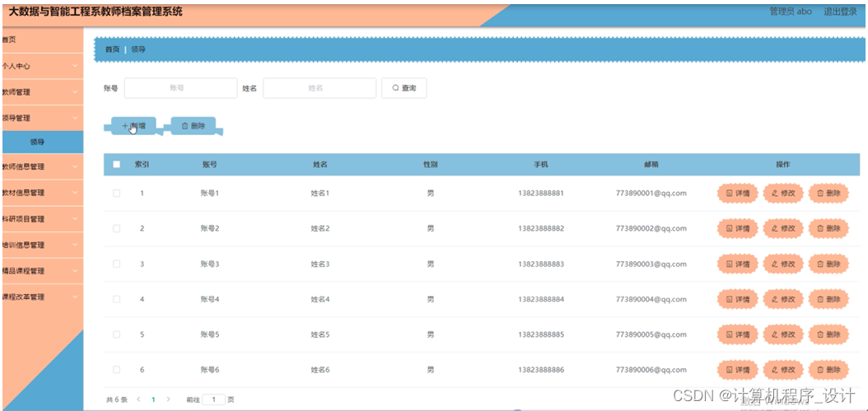Screen dimensions: 868x411
Task: Select page 1 in pagination
Action: click(x=153, y=399)
